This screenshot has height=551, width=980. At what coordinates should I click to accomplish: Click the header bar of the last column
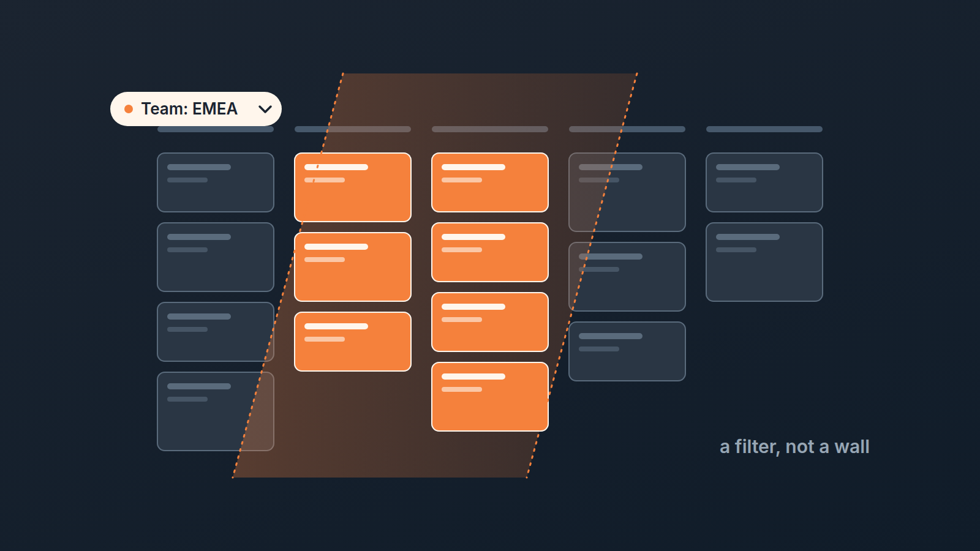tap(764, 129)
